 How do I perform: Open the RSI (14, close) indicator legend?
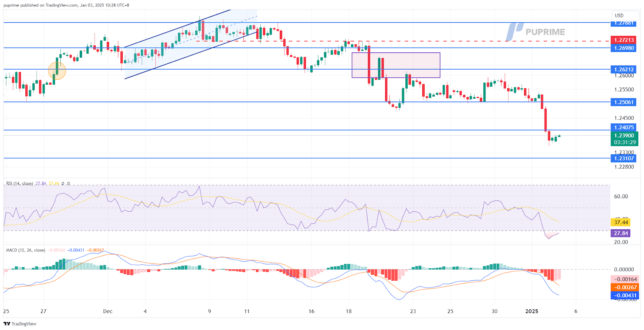coord(19,183)
